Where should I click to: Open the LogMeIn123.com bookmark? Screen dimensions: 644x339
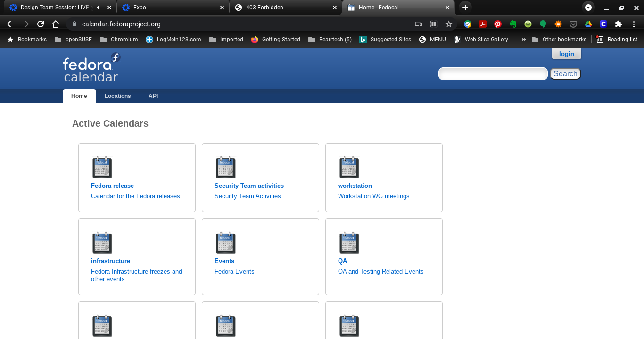coord(173,40)
